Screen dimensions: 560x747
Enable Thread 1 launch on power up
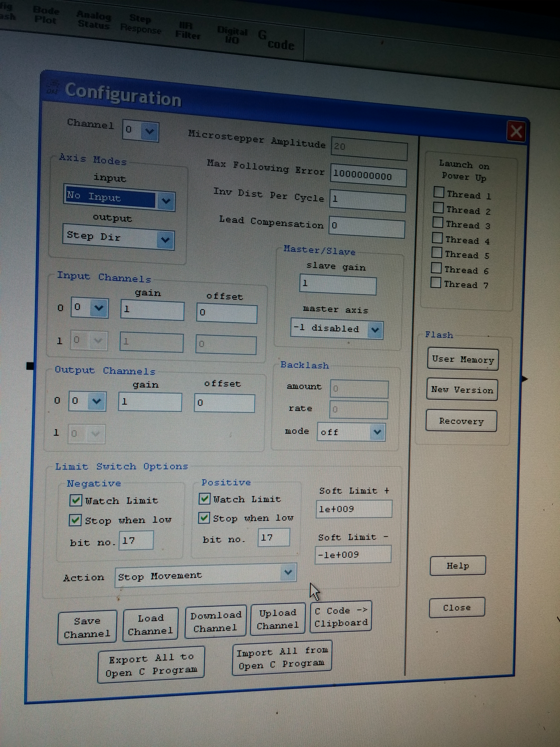[439, 192]
